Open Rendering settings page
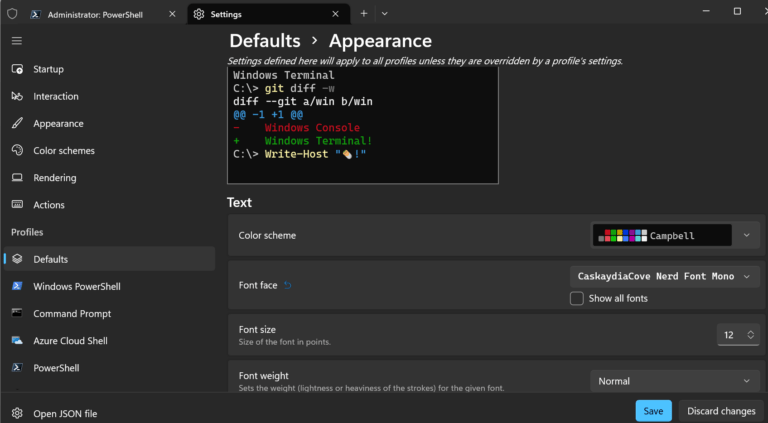Screen dimensions: 768x423 [x=109, y=178]
